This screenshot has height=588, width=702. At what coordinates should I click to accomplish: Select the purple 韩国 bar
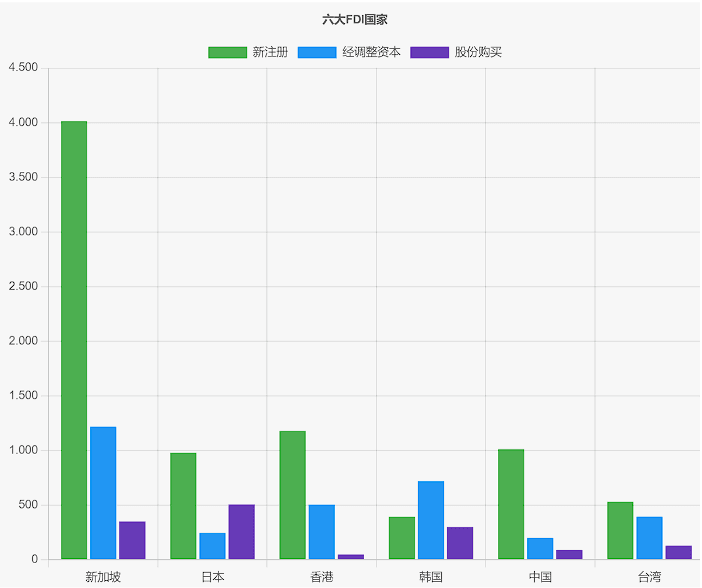pyautogui.click(x=460, y=543)
